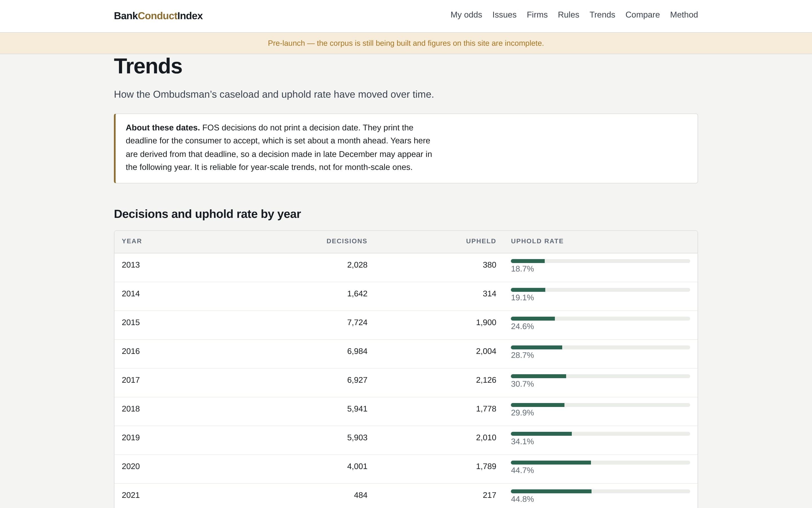Viewport: 812px width, 508px height.
Task: Select the 2019 year cell
Action: tap(131, 437)
